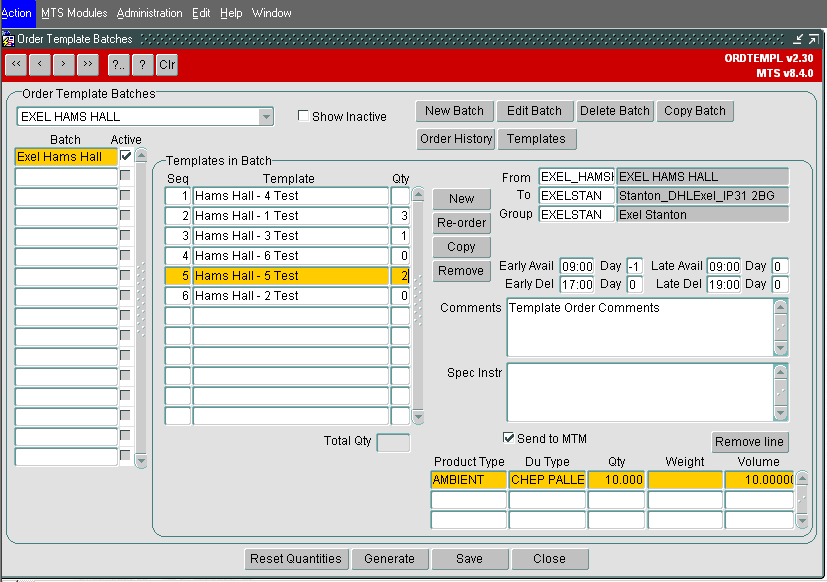Click the Copy template button

pyautogui.click(x=461, y=247)
